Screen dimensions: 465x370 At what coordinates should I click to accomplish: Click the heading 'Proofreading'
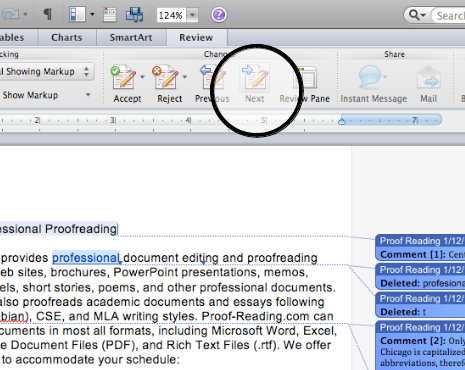click(81, 229)
